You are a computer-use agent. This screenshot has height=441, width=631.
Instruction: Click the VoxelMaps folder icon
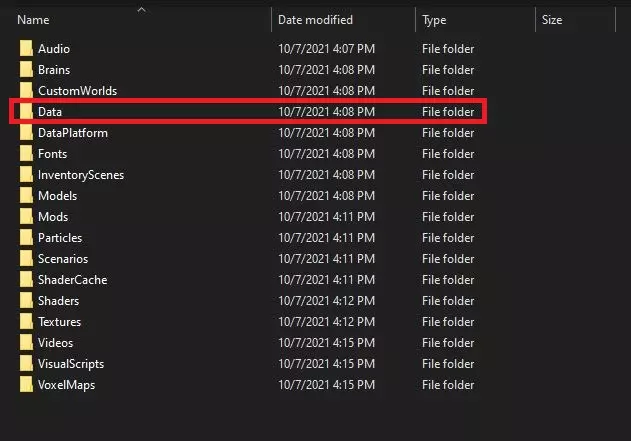(27, 385)
